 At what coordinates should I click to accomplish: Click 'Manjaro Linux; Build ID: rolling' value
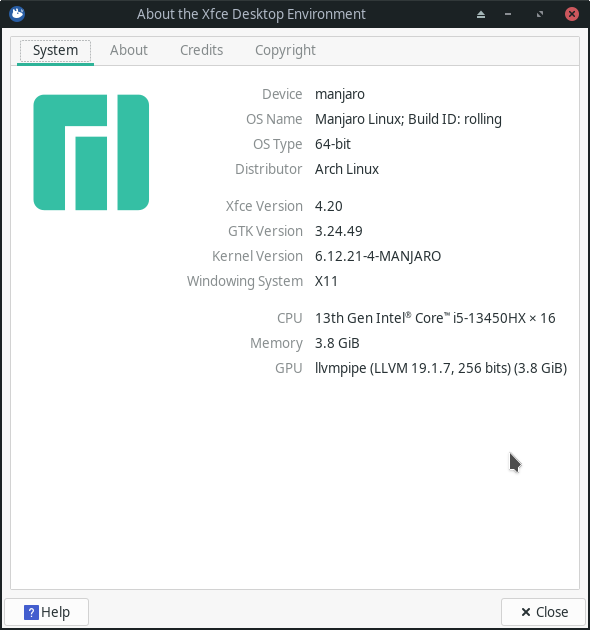click(408, 120)
